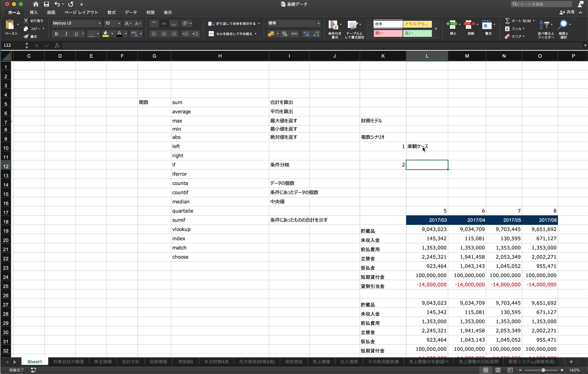Toggle Bold formatting
Viewport: 588px width, 374px height.
[x=56, y=34]
